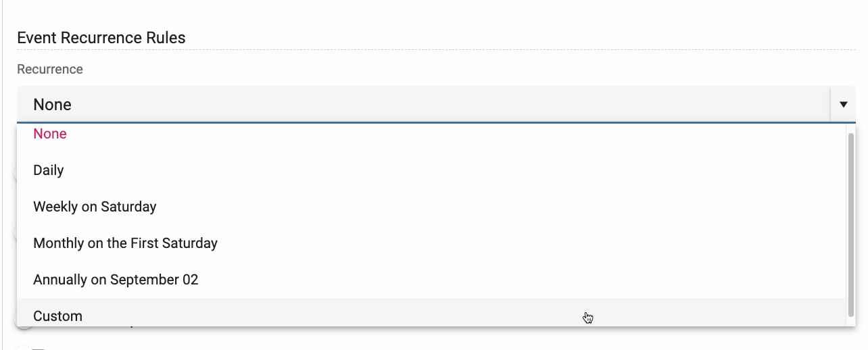Choose Daily from the recurrence list
Screen dimensions: 868x350
point(49,170)
